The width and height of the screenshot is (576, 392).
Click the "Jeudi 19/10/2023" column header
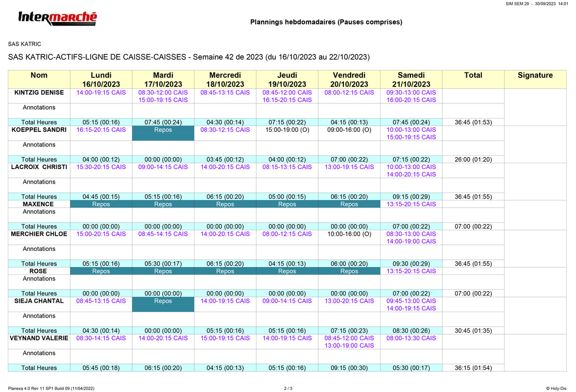point(287,80)
